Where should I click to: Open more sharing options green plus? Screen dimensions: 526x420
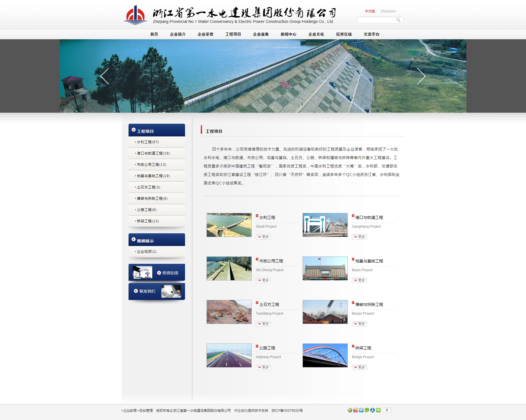(378, 410)
